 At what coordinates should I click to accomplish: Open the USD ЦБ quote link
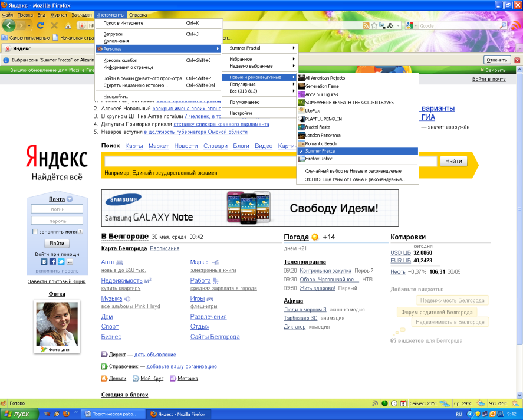400,253
